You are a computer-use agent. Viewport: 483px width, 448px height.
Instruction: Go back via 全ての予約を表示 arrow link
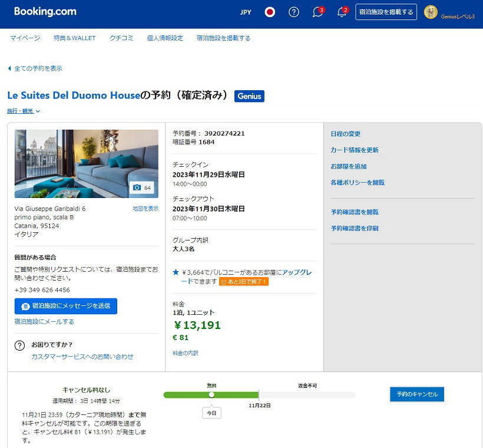coord(35,68)
